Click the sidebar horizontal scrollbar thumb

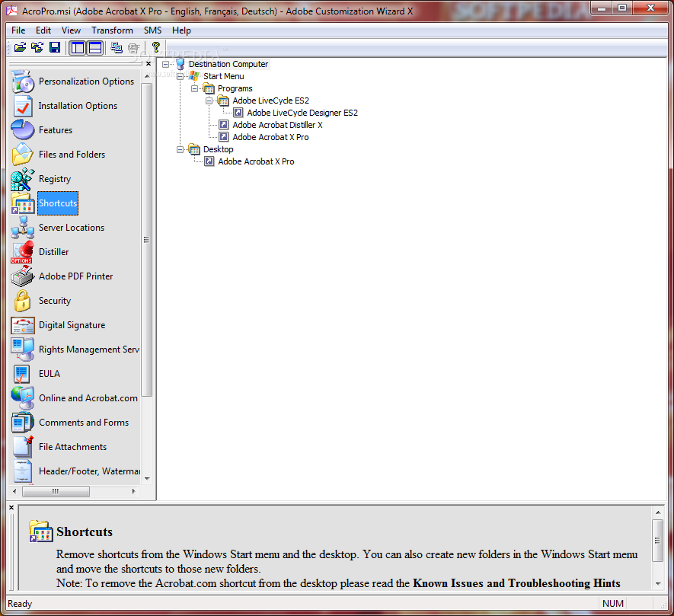(x=56, y=491)
